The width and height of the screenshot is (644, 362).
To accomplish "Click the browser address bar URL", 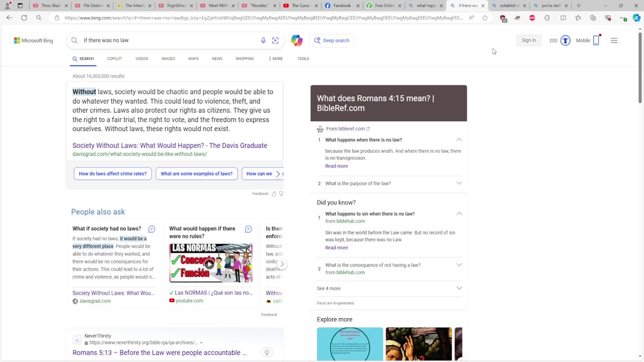I will click(263, 18).
